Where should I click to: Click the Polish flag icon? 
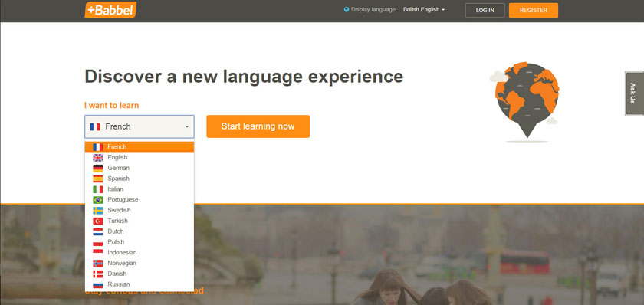coord(98,242)
